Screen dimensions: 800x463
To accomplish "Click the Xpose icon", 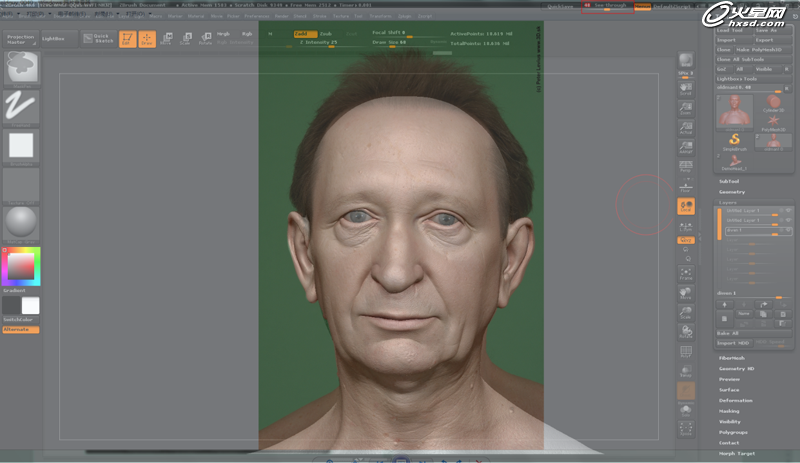I will [686, 429].
